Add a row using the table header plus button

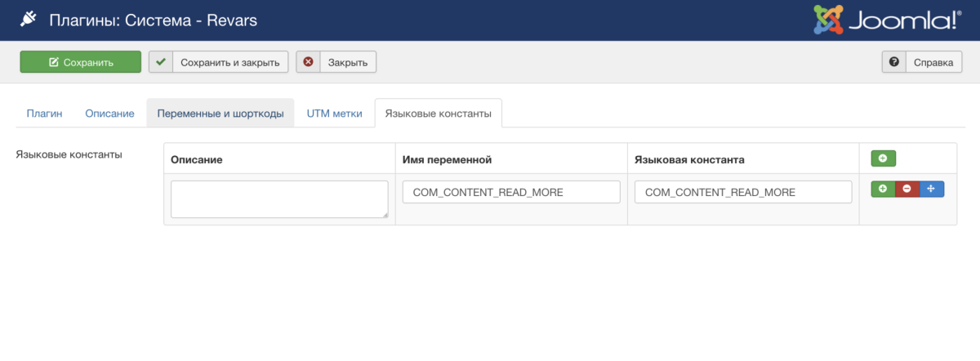tap(882, 158)
